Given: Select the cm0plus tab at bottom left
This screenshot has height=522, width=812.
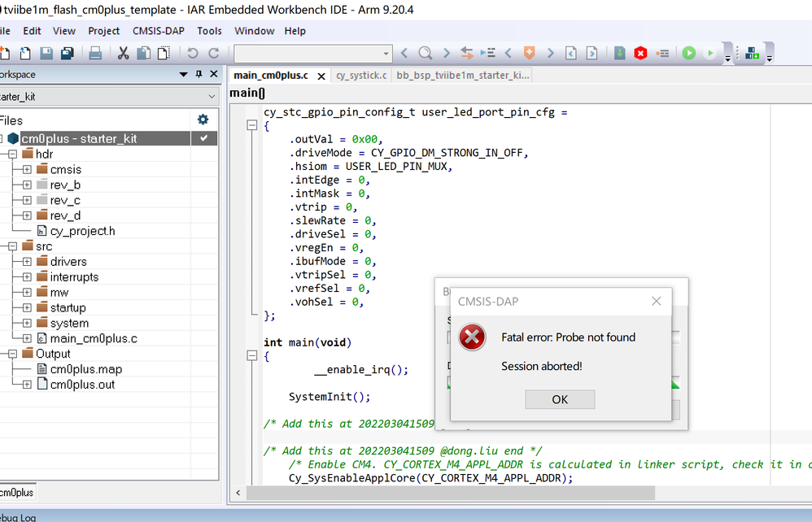Looking at the screenshot, I should 17,493.
